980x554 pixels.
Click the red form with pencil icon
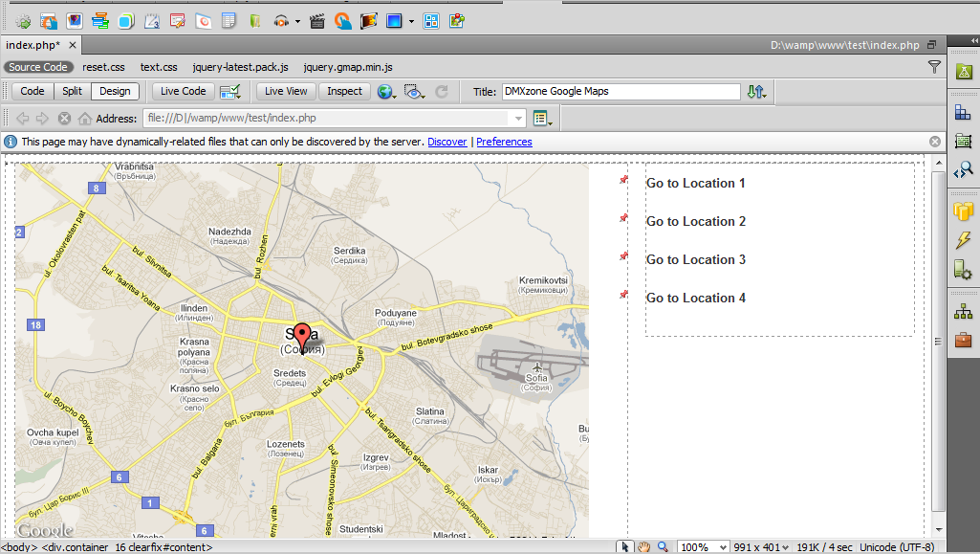178,21
